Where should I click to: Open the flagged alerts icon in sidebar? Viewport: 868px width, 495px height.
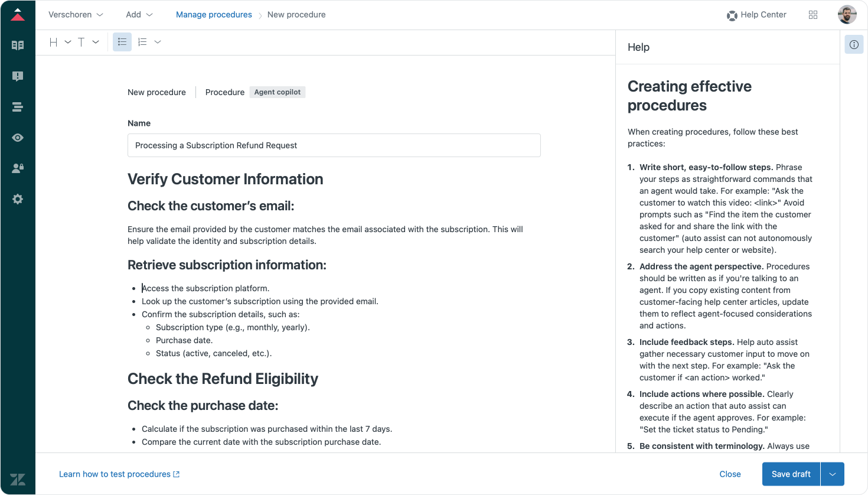(x=18, y=76)
